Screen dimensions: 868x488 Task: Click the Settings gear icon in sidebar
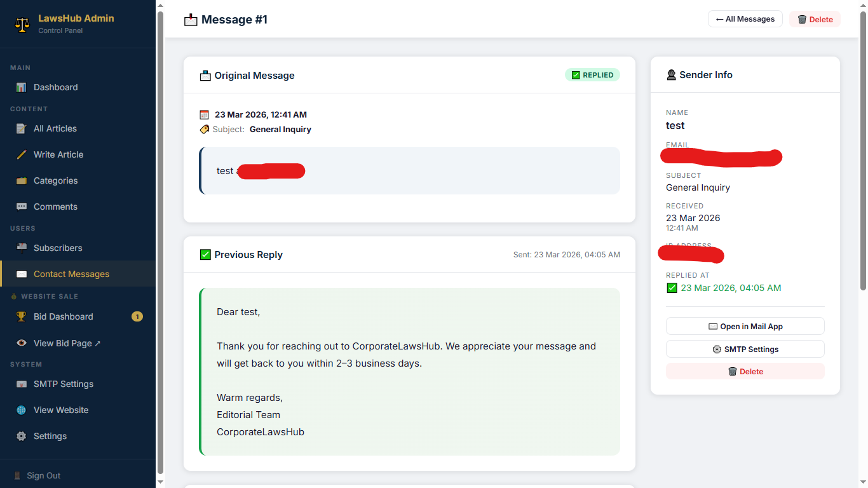(22, 436)
